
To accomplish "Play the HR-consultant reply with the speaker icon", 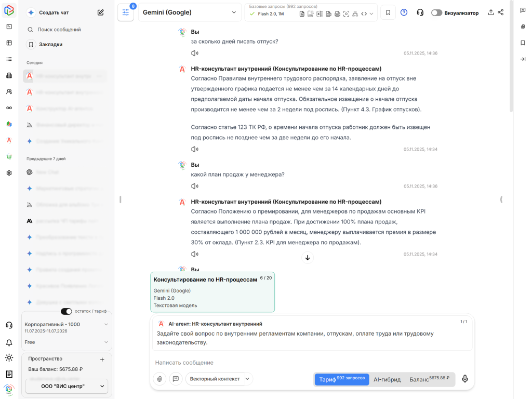I will point(194,149).
